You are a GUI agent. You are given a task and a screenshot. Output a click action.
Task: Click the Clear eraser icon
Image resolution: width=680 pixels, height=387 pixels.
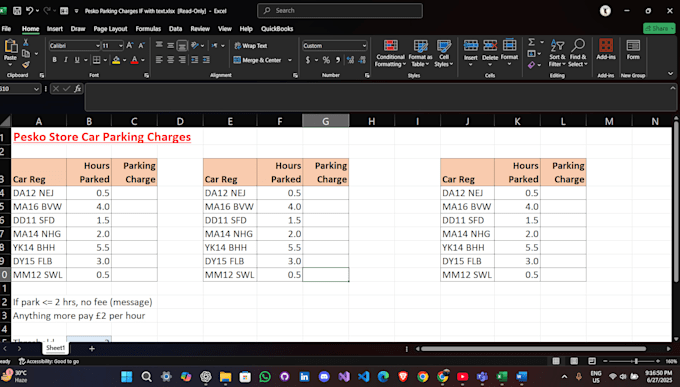(x=531, y=65)
